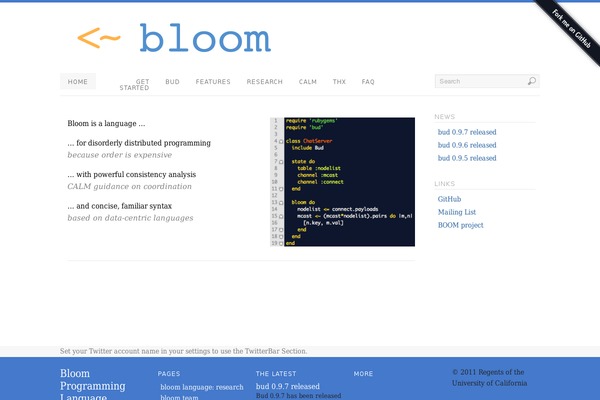Click the MORE footer heading
Viewport: 600px width, 400px height.
coord(363,374)
